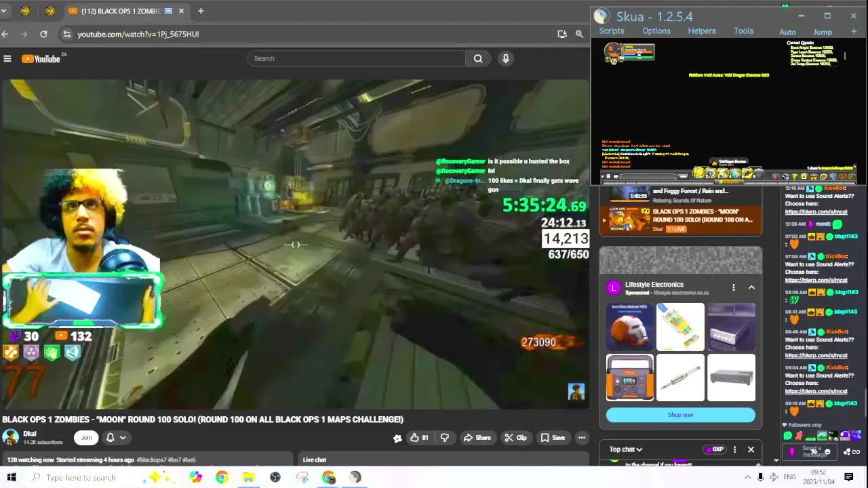Clip the live stream

[x=515, y=438]
